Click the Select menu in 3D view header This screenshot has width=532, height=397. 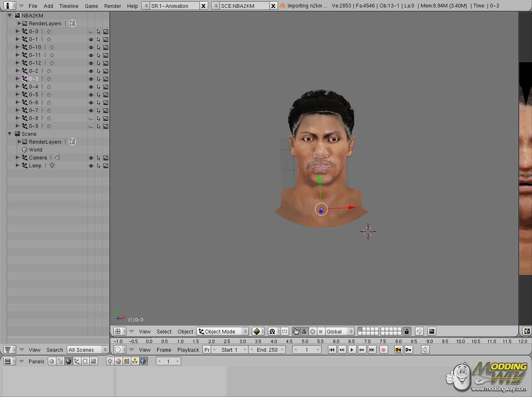pos(164,331)
